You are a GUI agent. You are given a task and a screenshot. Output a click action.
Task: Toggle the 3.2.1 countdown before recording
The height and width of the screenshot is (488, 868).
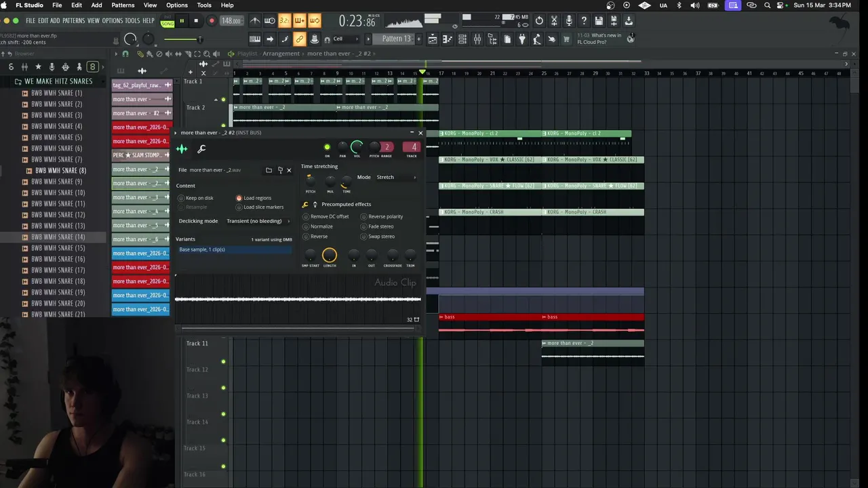coord(284,21)
